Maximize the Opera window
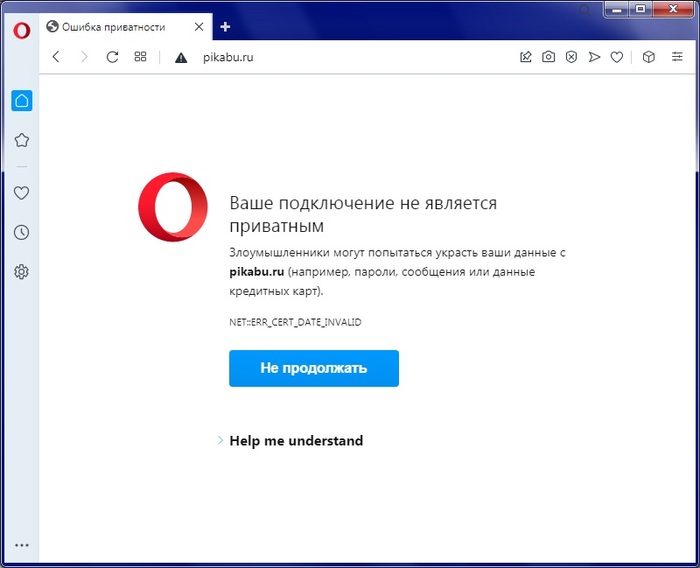Image resolution: width=700 pixels, height=568 pixels. (x=640, y=9)
